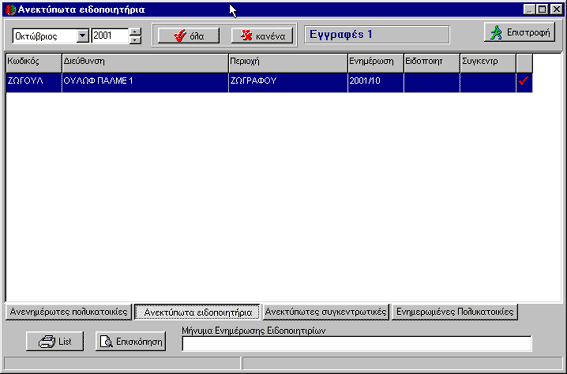Click the app icon in the title bar
Viewport: 567px width, 374px height.
(x=11, y=9)
